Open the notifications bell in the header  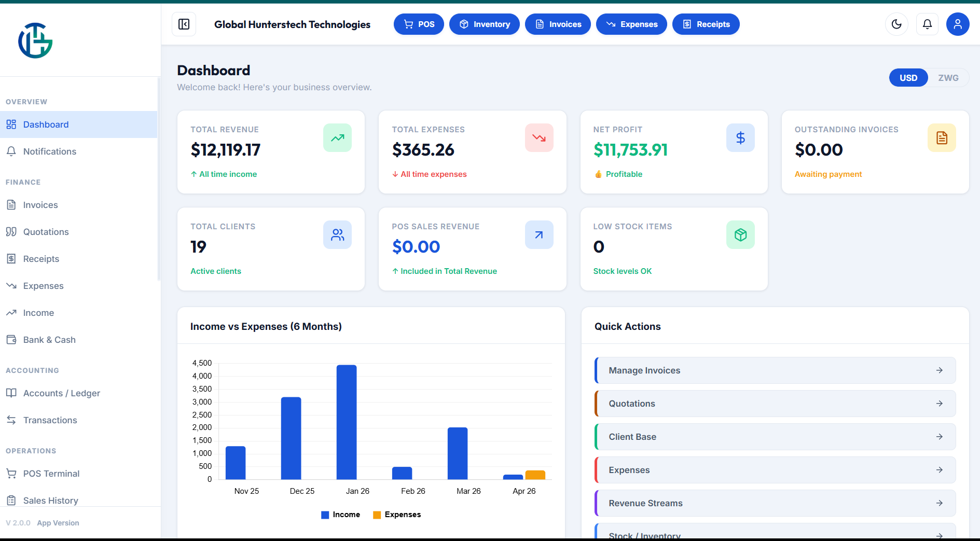pyautogui.click(x=927, y=24)
